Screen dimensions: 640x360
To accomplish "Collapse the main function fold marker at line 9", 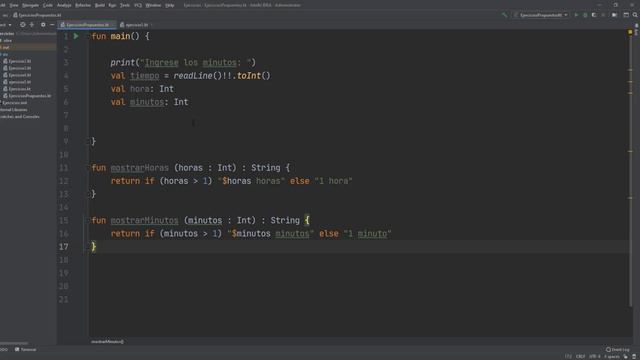I will tap(88, 141).
